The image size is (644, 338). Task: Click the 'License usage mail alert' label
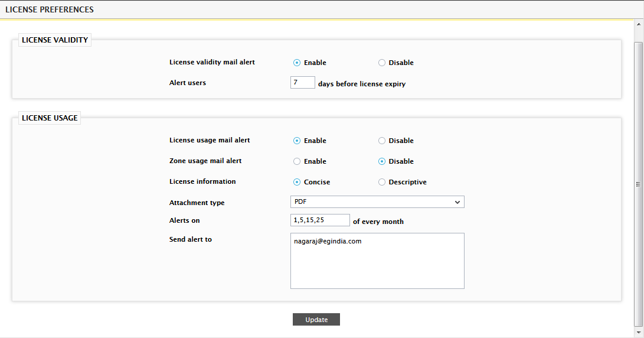point(210,140)
